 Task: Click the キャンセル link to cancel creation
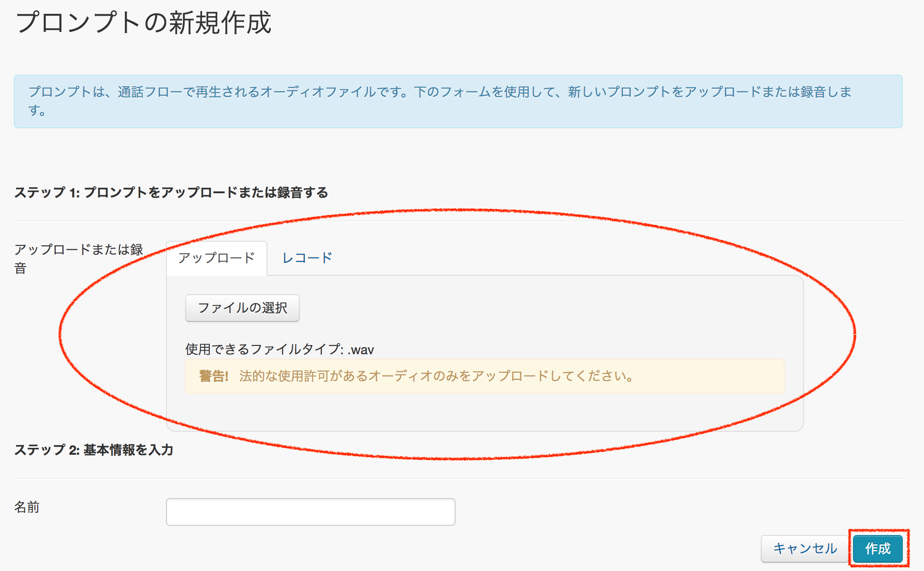(x=805, y=549)
